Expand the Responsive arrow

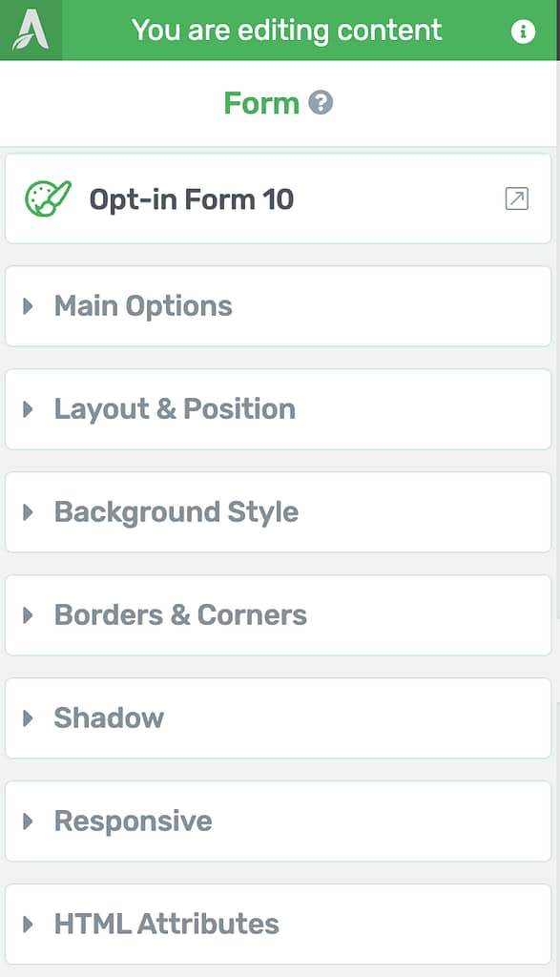point(28,821)
